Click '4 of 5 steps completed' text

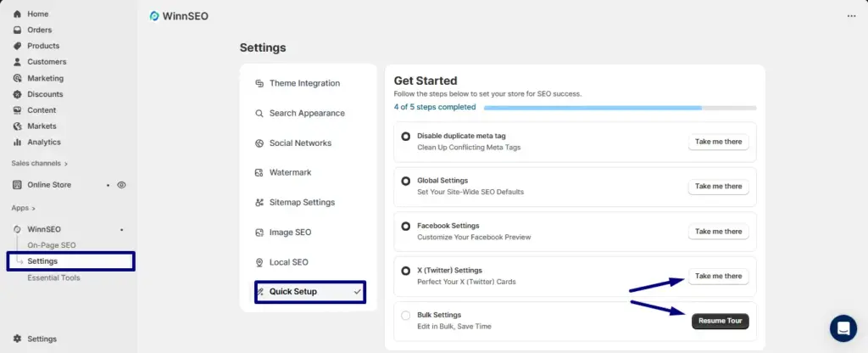(435, 107)
